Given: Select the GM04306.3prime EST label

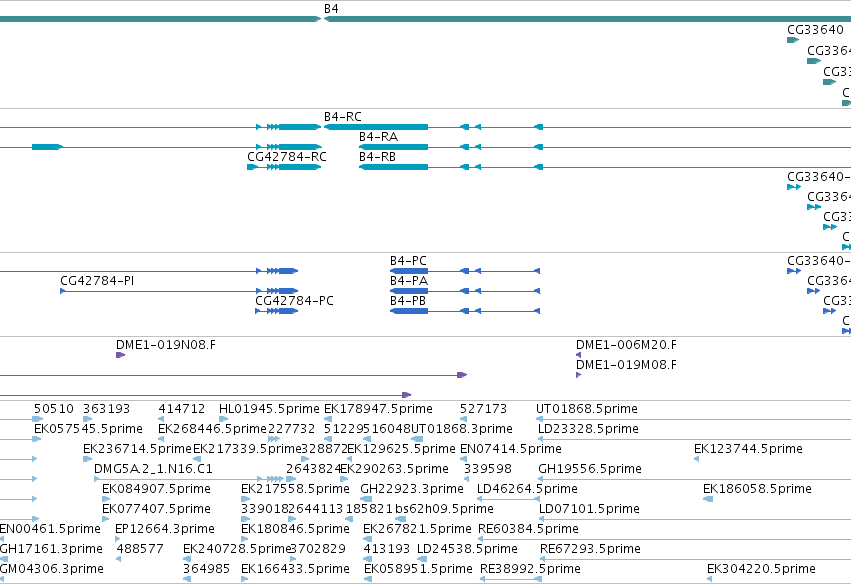Looking at the screenshot, I should click(x=52, y=570).
